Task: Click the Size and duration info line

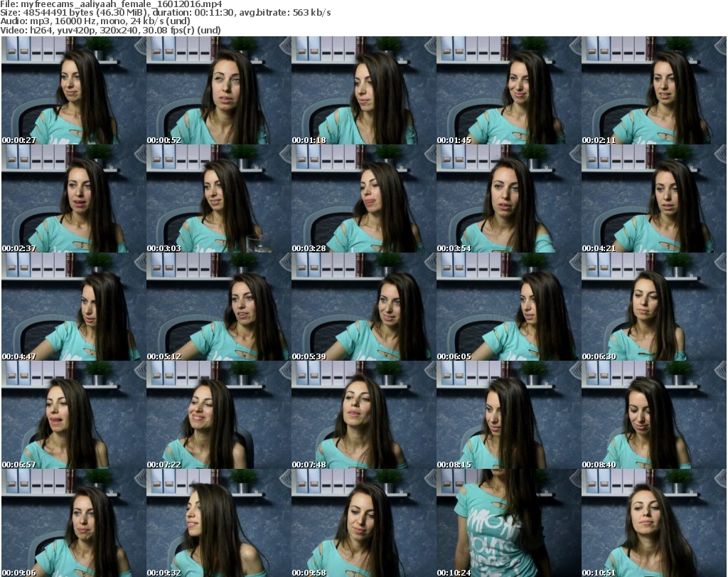Action: [165, 13]
